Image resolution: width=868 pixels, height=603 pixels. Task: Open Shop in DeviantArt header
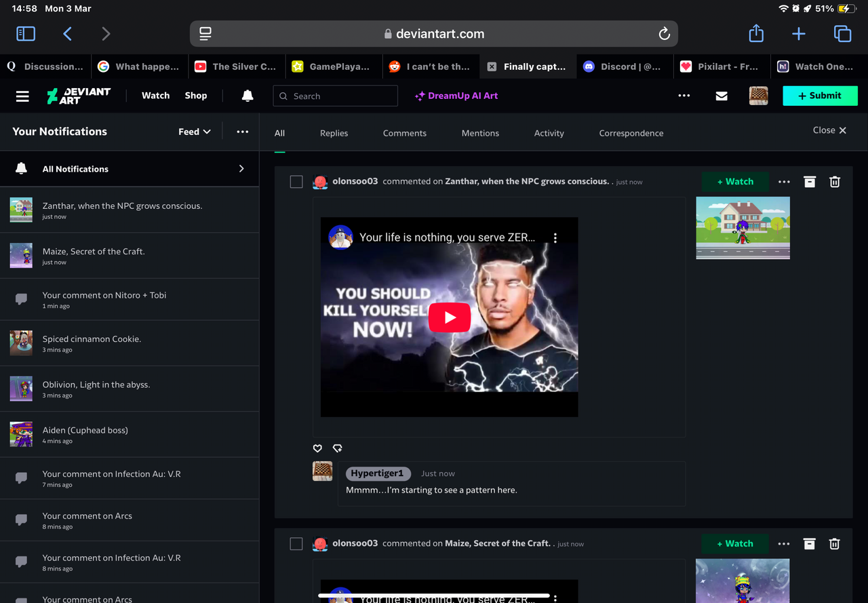click(196, 96)
